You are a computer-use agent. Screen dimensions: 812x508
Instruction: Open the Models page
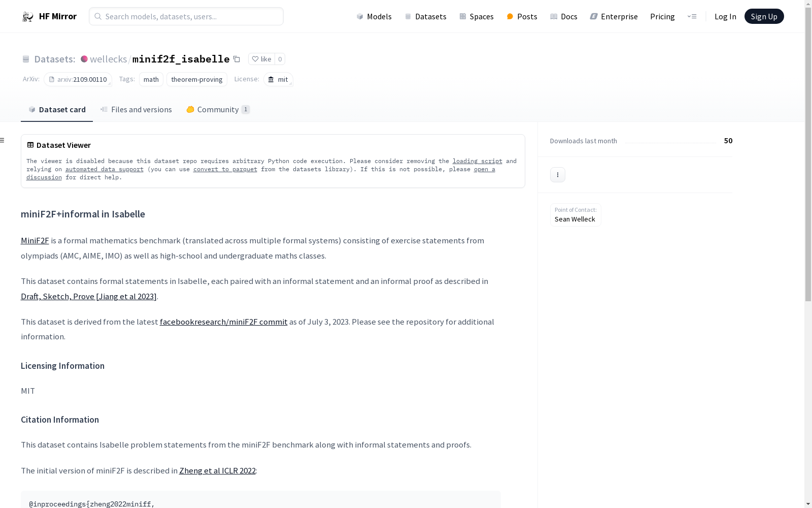(374, 16)
